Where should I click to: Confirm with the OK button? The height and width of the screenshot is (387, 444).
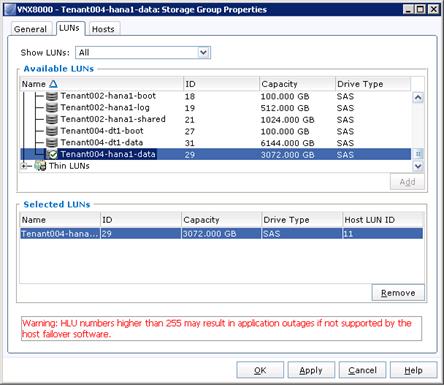(260, 370)
